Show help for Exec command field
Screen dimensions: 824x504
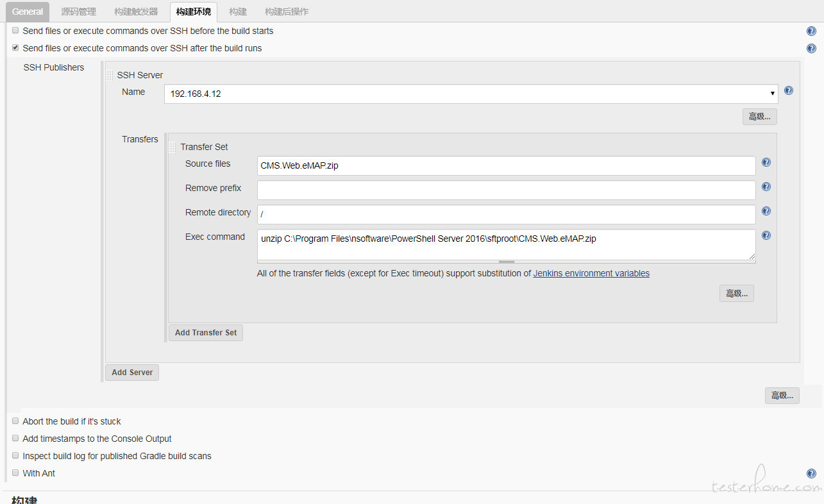(x=766, y=236)
